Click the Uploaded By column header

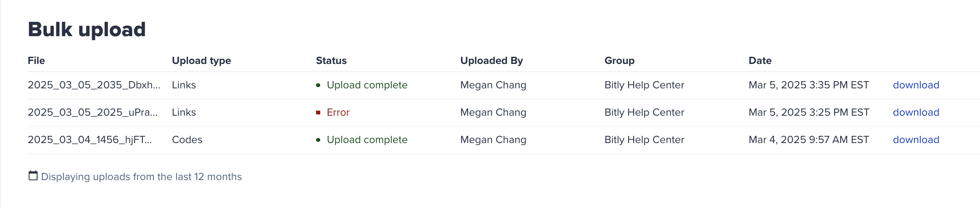coord(491,61)
